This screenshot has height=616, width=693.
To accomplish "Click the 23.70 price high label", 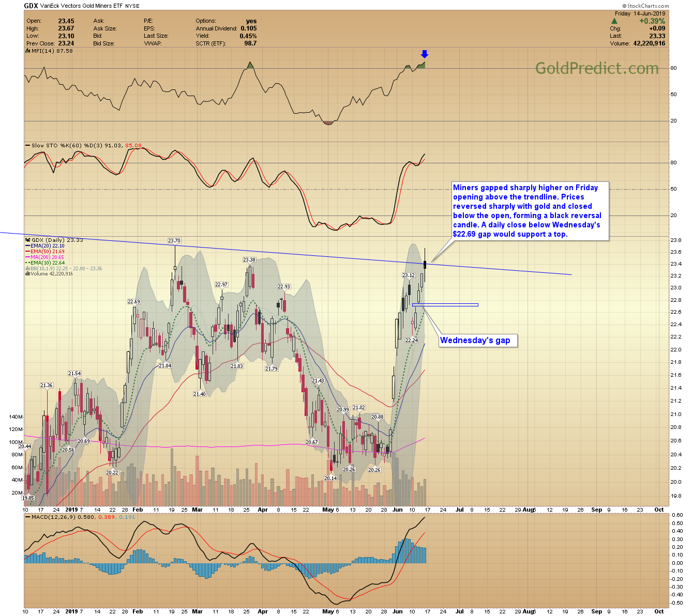I will coord(174,241).
